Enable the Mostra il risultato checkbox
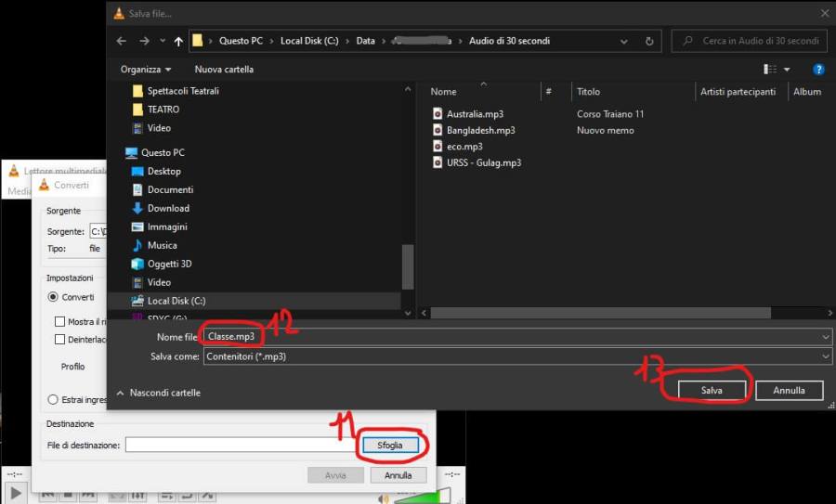836x504 pixels. (59, 321)
